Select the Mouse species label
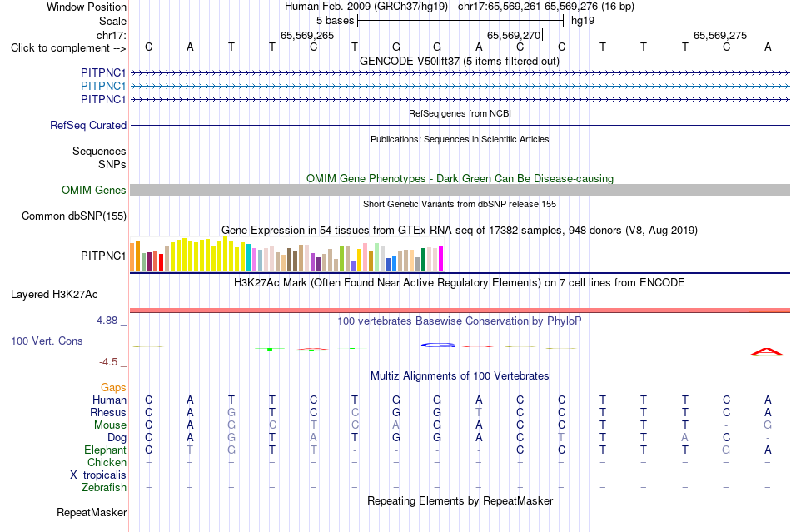The width and height of the screenshot is (791, 532). (110, 425)
